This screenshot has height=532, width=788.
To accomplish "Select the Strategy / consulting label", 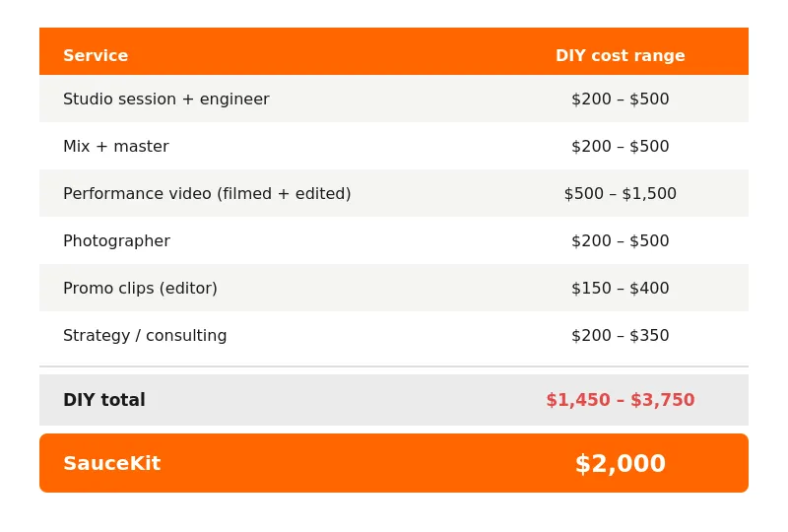I will [x=145, y=335].
